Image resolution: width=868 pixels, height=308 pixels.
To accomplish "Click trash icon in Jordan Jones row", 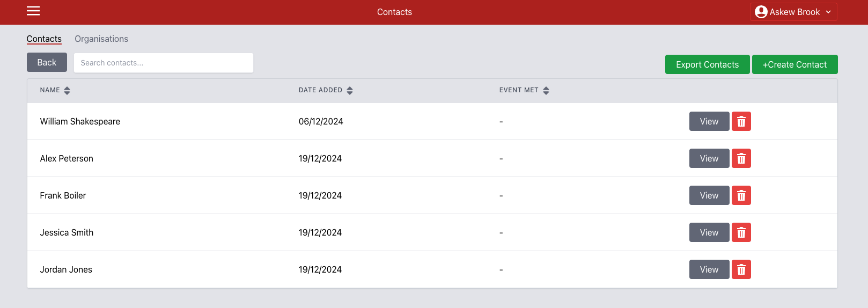I will 741,269.
